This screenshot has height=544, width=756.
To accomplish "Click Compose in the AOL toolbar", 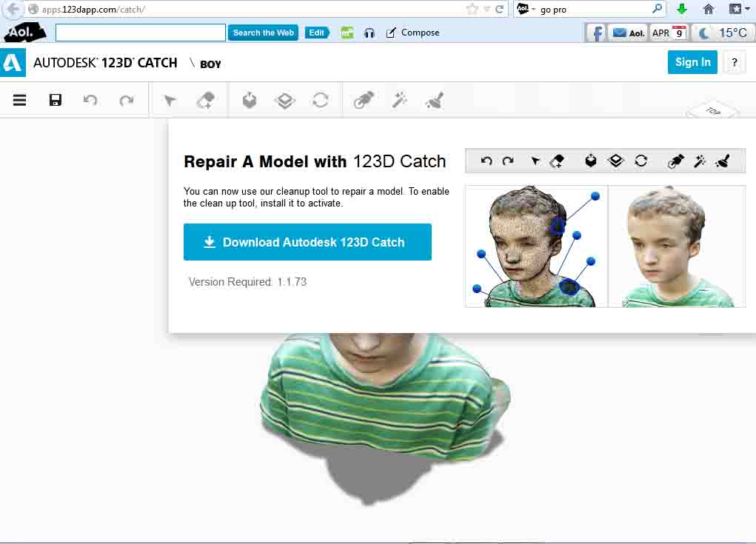I will point(412,33).
